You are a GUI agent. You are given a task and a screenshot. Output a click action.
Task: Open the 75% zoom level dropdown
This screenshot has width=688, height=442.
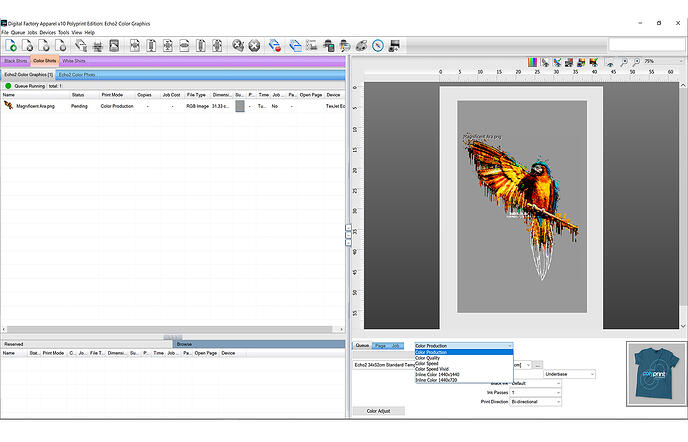point(663,61)
